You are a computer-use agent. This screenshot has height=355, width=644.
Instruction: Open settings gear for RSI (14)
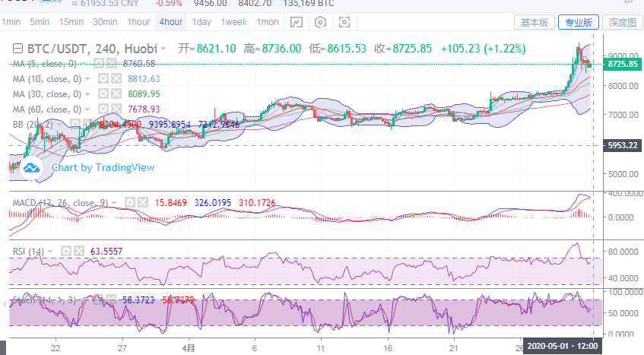pos(65,251)
